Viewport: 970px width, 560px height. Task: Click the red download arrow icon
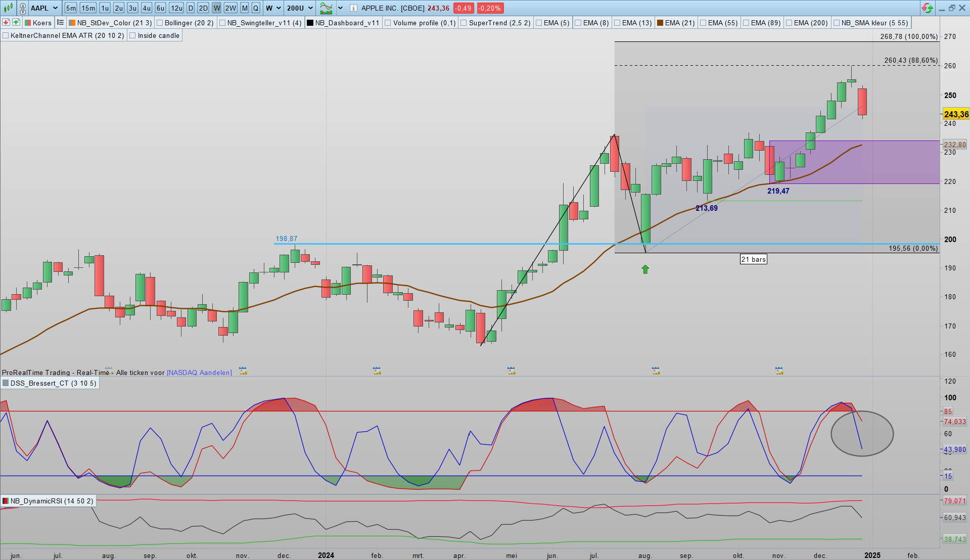coord(6,22)
